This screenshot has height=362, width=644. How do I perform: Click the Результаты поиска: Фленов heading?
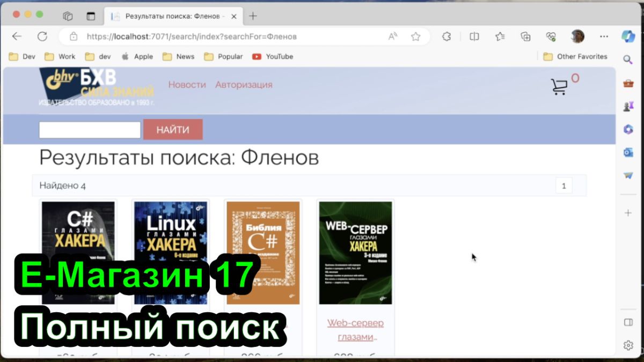point(179,158)
